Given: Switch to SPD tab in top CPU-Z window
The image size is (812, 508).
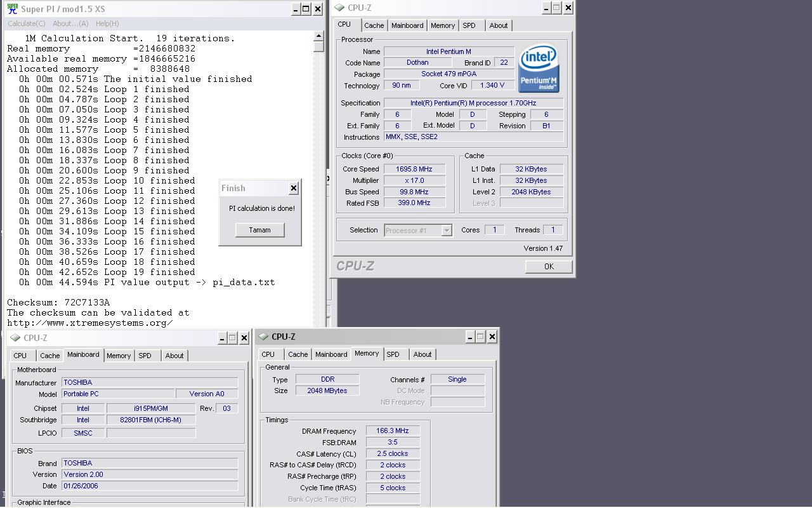Looking at the screenshot, I should click(x=469, y=25).
